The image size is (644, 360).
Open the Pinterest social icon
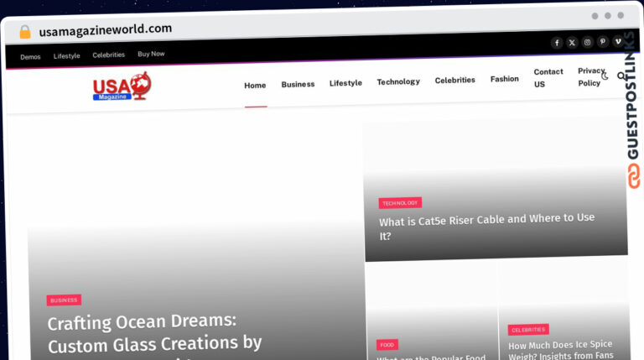(x=603, y=41)
